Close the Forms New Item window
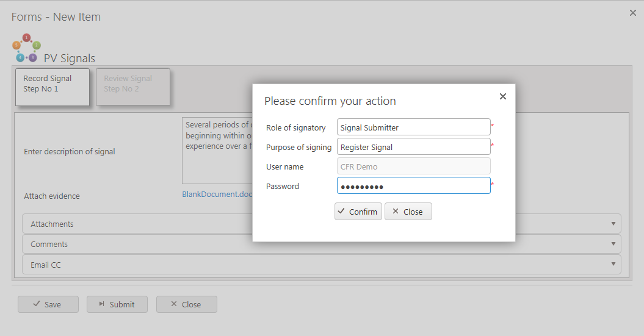 (x=633, y=13)
